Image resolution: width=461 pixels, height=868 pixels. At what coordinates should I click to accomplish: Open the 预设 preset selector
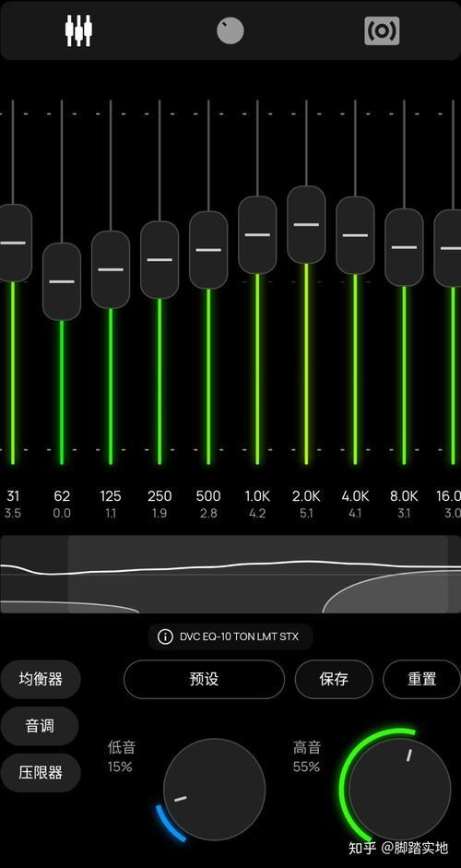[x=204, y=679]
